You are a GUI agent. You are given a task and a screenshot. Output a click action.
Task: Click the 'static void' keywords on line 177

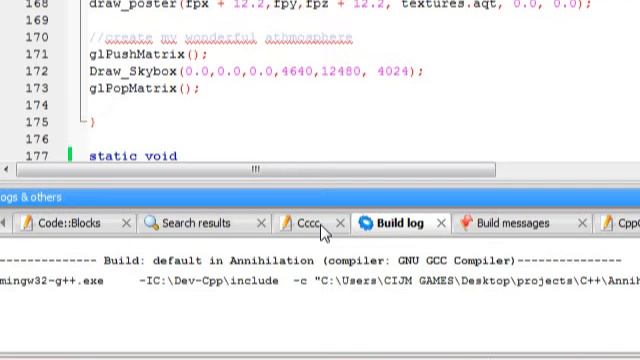[x=133, y=156]
